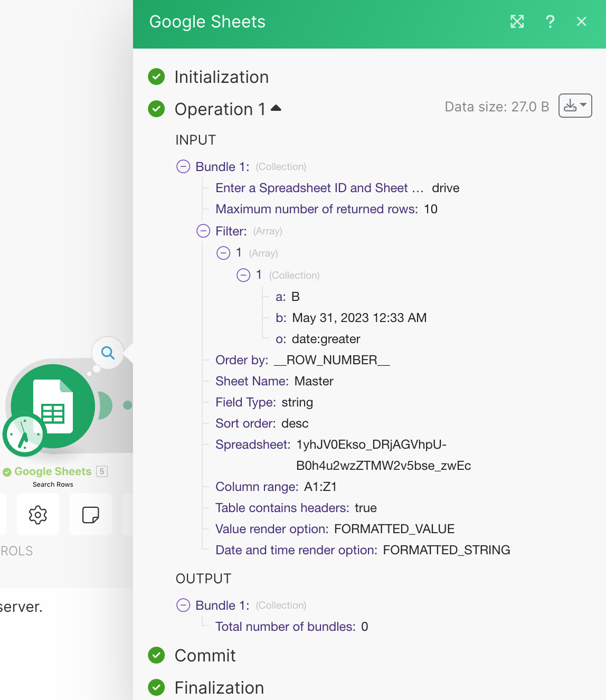Click the Sort order value 'desc'
Screen dimensions: 606x700
(x=295, y=423)
